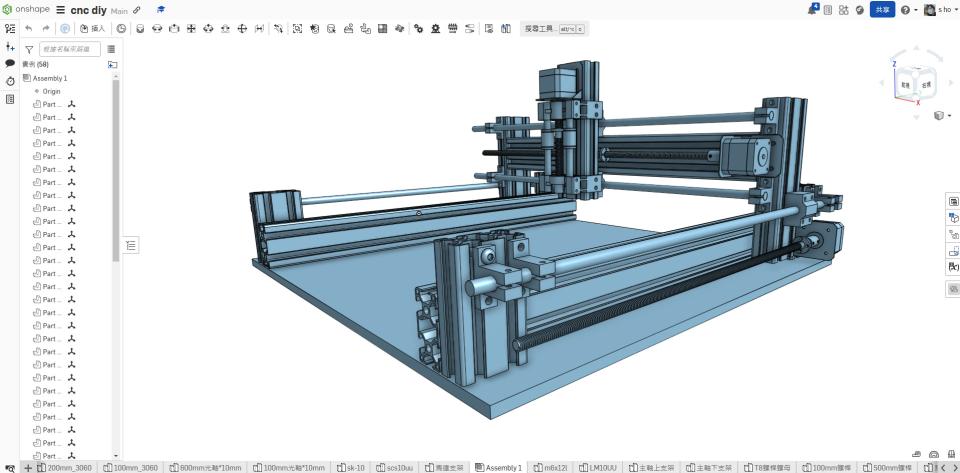Toggle the instance list view icon

coord(111,48)
